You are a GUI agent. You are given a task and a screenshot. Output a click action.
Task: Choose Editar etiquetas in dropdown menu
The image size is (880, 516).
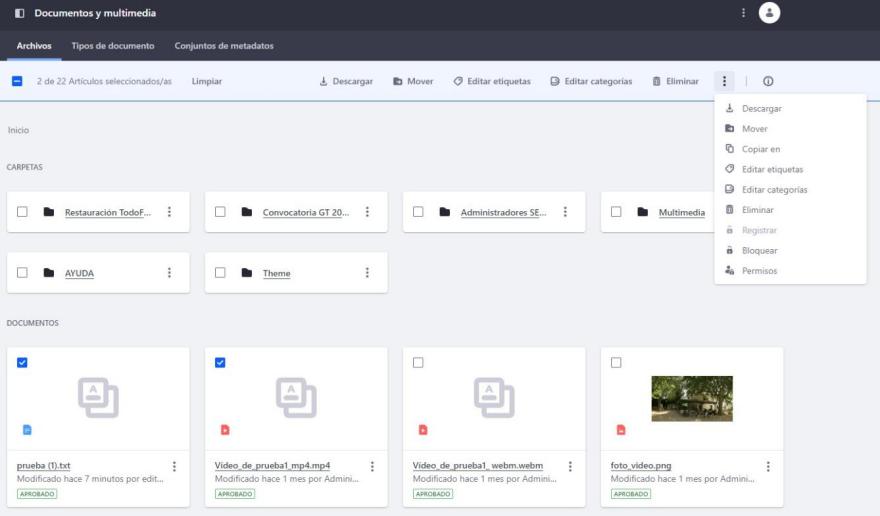(x=790, y=169)
